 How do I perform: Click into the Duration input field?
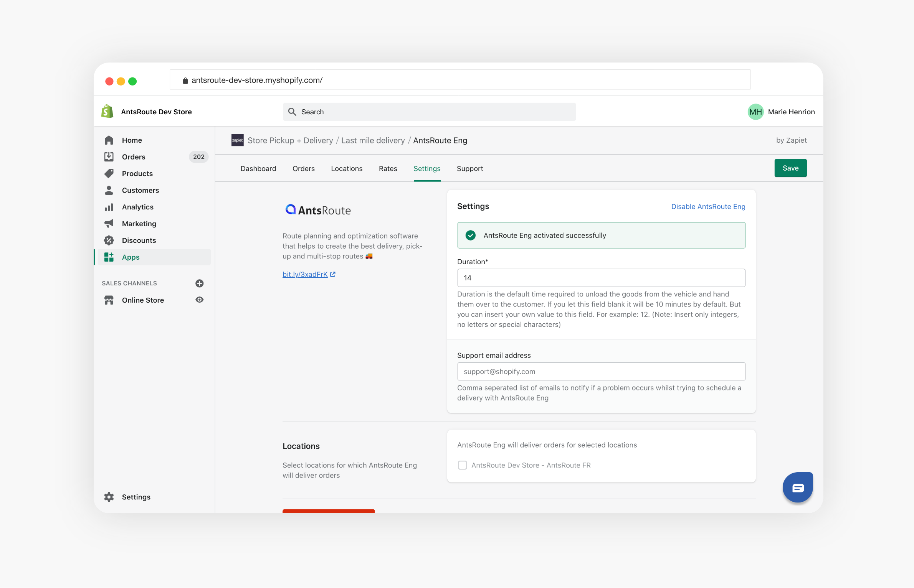601,278
